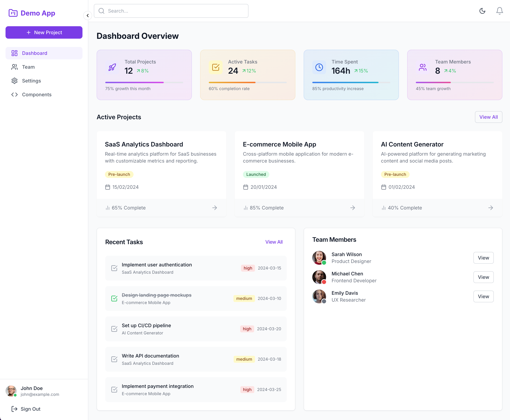Click the calendar icon on SaaS Analytics Dashboard card
This screenshot has width=510, height=420.
pyautogui.click(x=108, y=187)
